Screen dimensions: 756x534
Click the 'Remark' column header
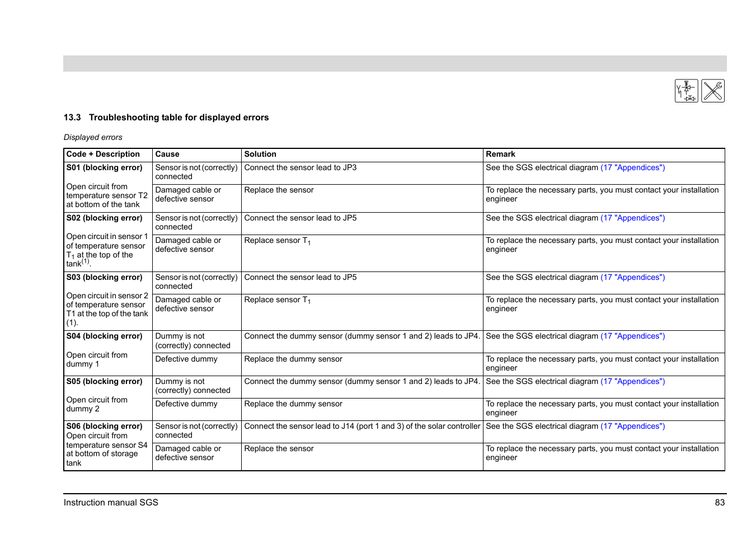(x=500, y=154)
